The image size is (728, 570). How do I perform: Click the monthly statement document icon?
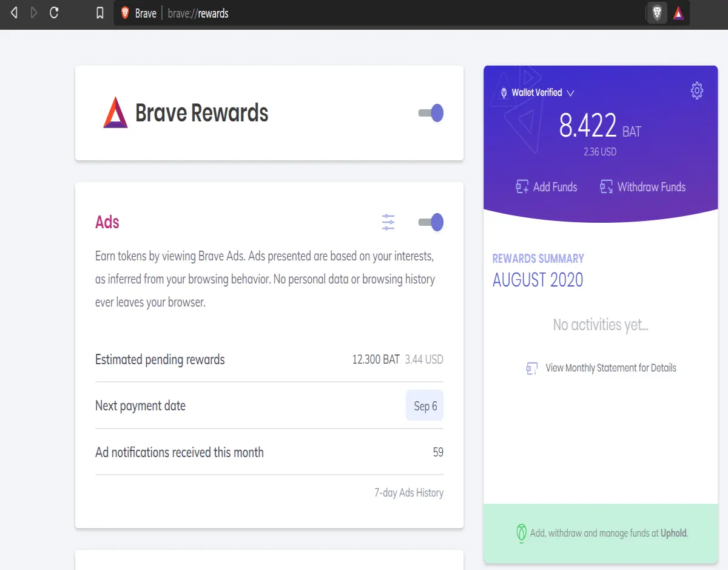tap(532, 368)
